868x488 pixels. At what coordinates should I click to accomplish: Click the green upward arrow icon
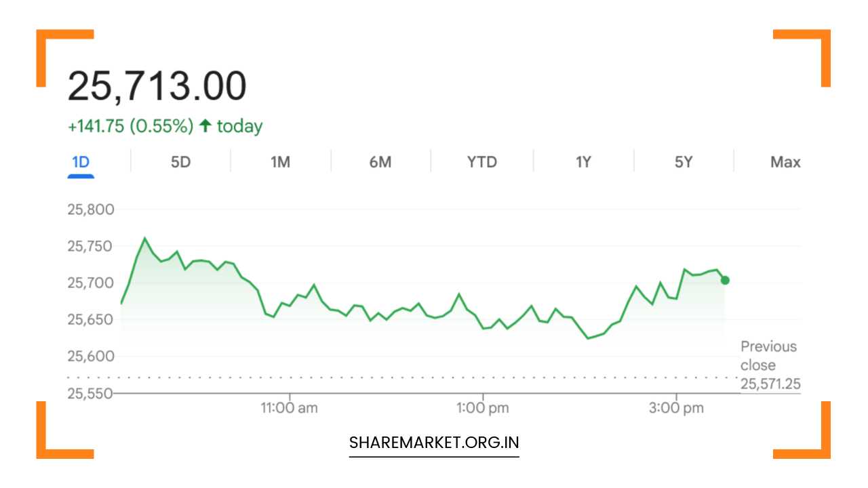tap(205, 125)
